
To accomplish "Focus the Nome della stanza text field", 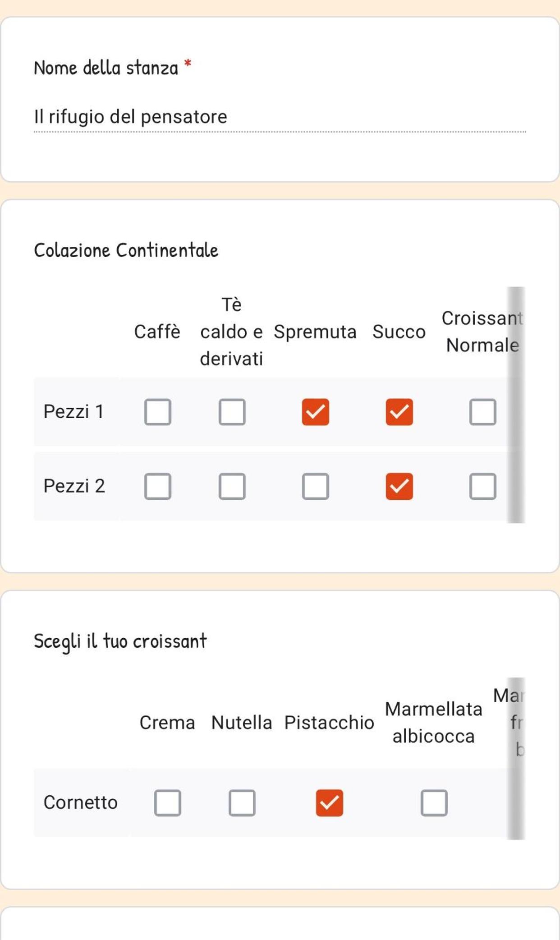I will point(280,117).
